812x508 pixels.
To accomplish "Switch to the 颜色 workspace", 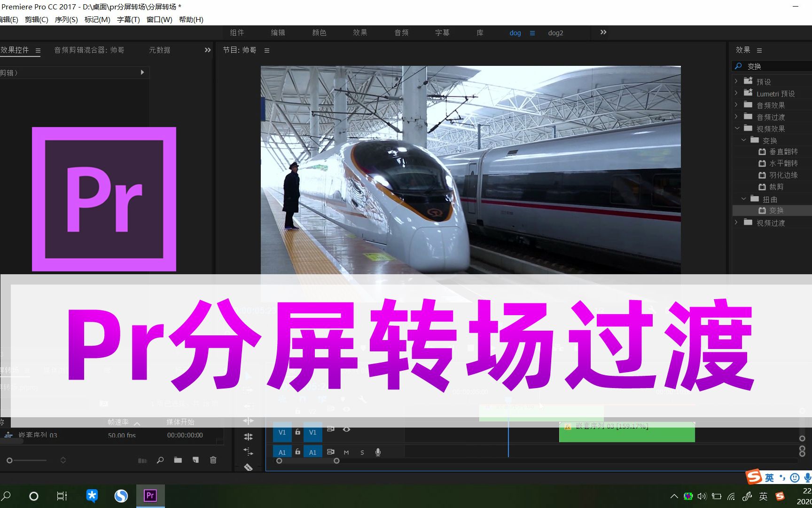I will click(319, 32).
